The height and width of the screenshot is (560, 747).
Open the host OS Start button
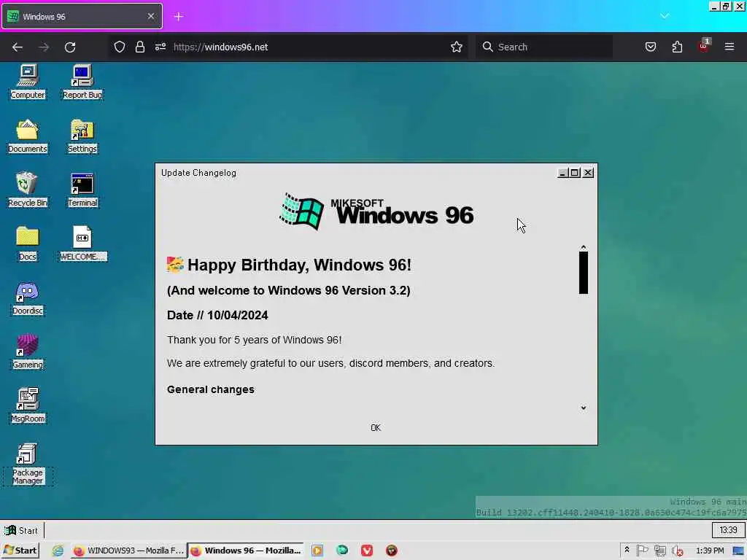tap(20, 551)
